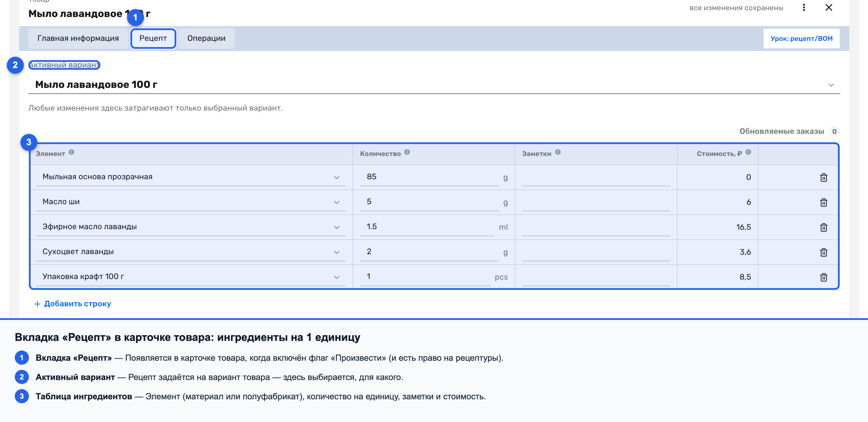Click the все изменения сохранены status text
This screenshot has width=868, height=422.
point(736,8)
